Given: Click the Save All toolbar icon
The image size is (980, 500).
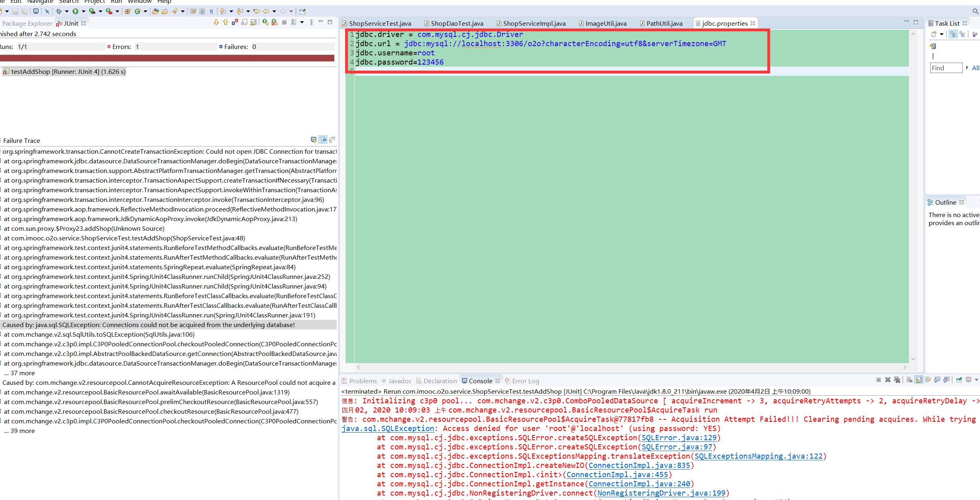Looking at the screenshot, I should tap(24, 11).
